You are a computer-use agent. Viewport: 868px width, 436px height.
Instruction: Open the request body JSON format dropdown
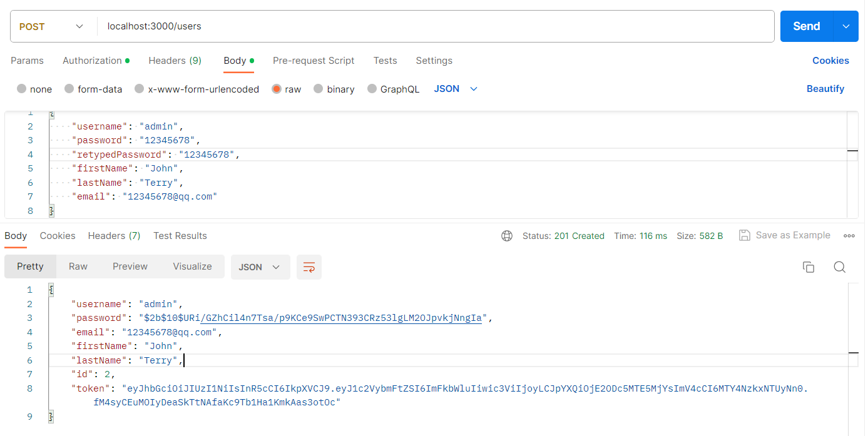pos(456,89)
